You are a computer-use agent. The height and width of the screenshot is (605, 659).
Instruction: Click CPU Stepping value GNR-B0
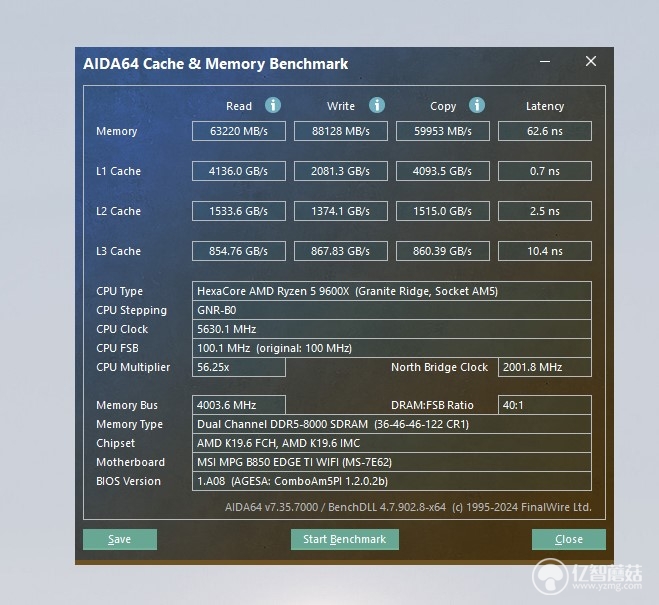click(x=392, y=310)
